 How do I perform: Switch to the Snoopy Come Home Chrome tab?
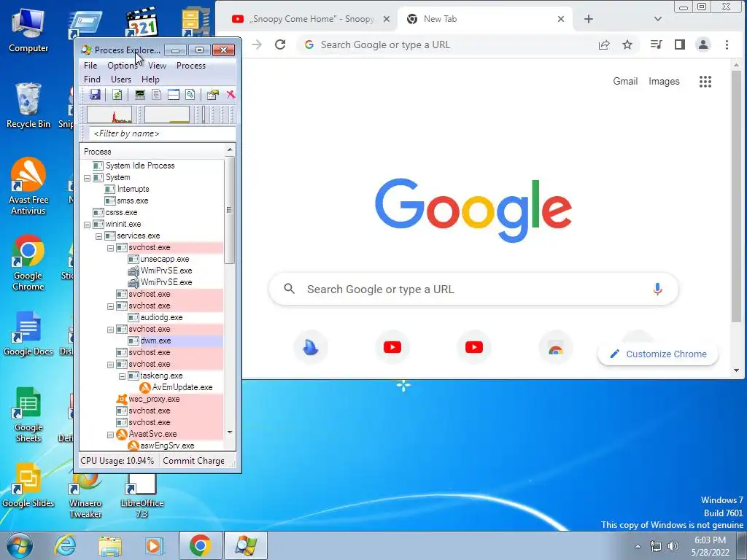click(311, 19)
